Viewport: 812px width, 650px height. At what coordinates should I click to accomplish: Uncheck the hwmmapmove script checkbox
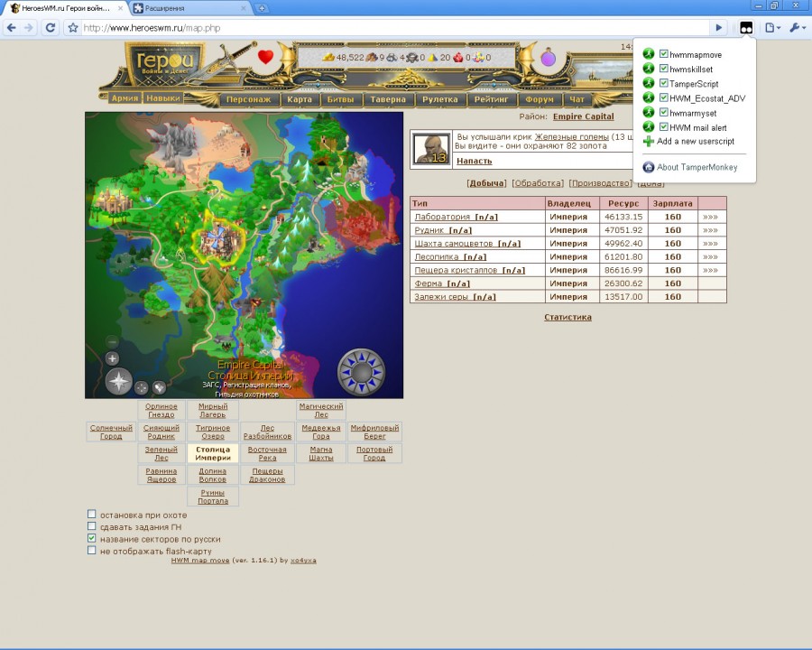(x=663, y=54)
